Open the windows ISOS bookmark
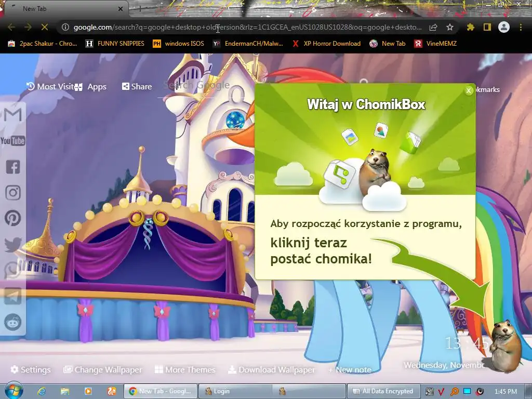Viewport: 532px width, 399px height. pos(179,44)
